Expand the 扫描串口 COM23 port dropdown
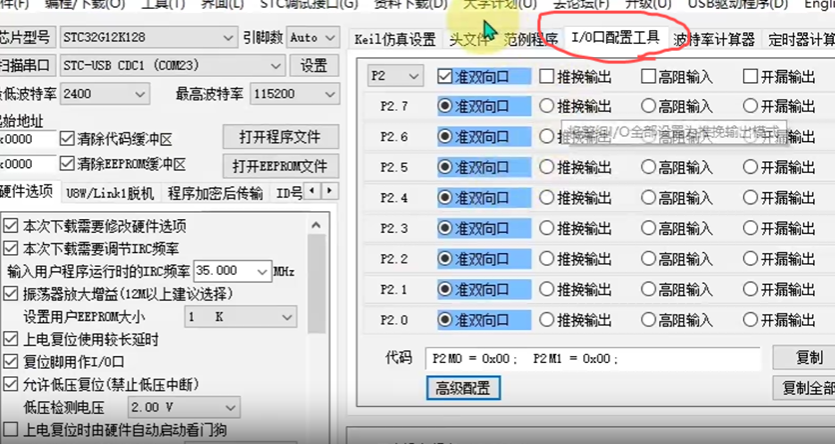This screenshot has width=835, height=444. click(x=171, y=65)
